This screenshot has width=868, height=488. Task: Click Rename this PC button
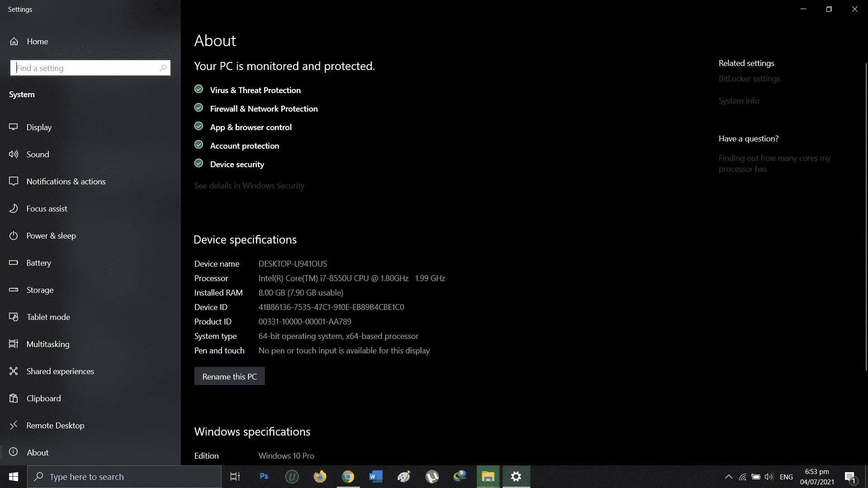[230, 376]
